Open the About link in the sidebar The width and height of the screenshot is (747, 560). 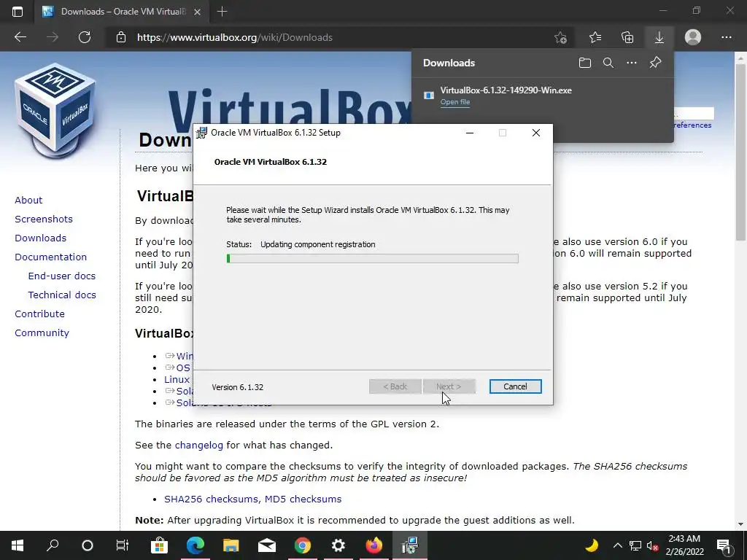click(x=28, y=200)
